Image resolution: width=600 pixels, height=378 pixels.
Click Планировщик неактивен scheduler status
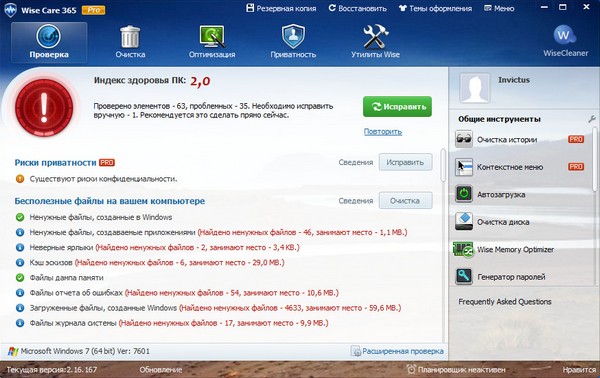pyautogui.click(x=456, y=370)
